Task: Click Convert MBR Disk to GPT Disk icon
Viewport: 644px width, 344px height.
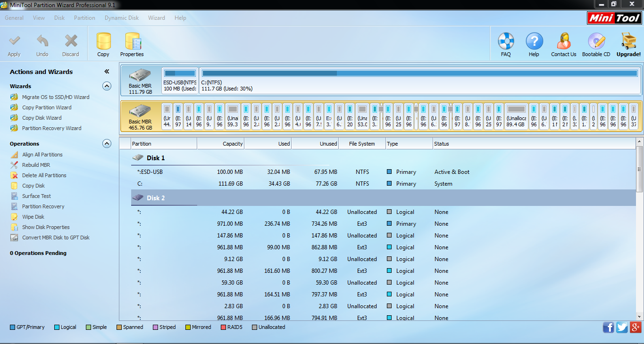Action: point(14,238)
